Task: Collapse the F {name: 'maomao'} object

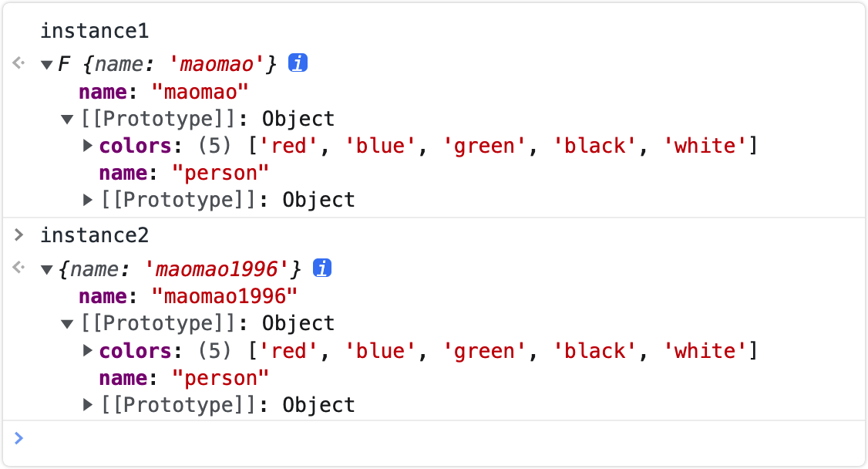Action: click(46, 66)
